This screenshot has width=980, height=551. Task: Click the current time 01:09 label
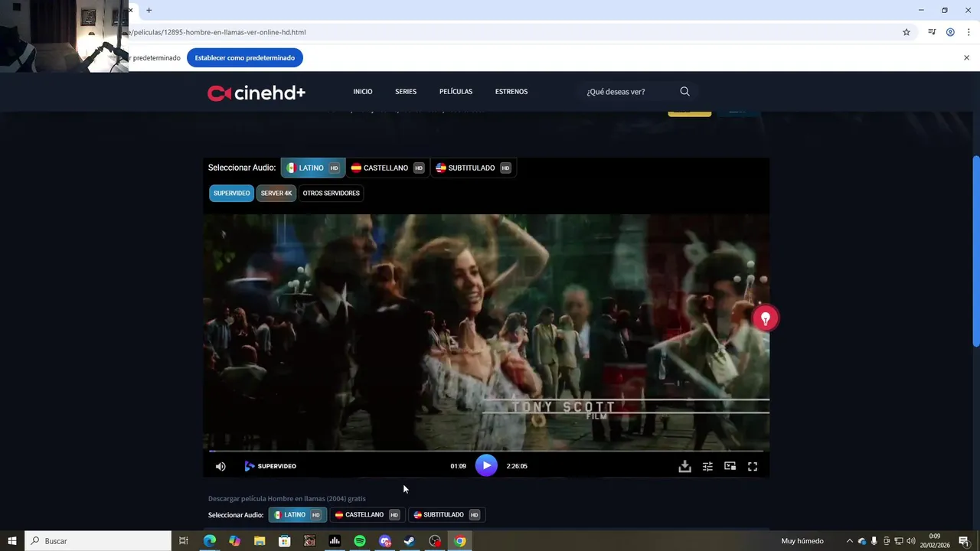(x=458, y=466)
